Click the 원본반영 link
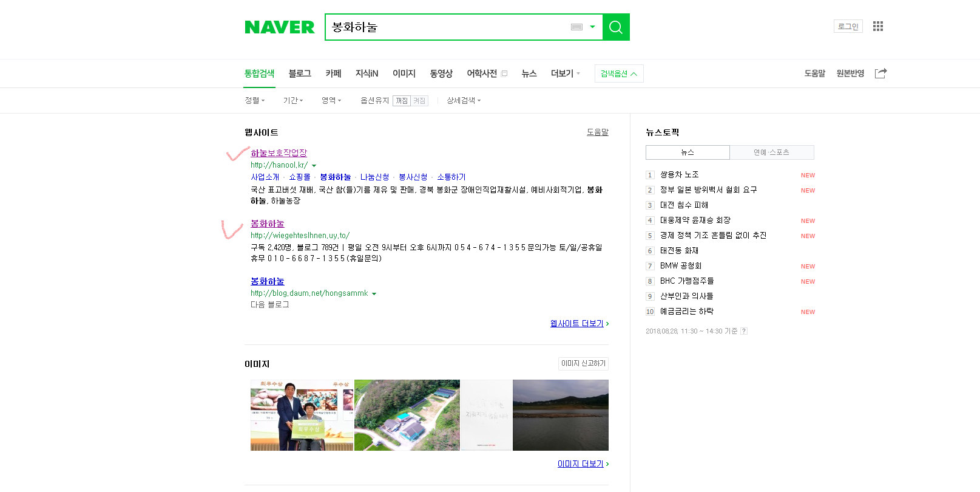The height and width of the screenshot is (492, 980). click(x=850, y=73)
